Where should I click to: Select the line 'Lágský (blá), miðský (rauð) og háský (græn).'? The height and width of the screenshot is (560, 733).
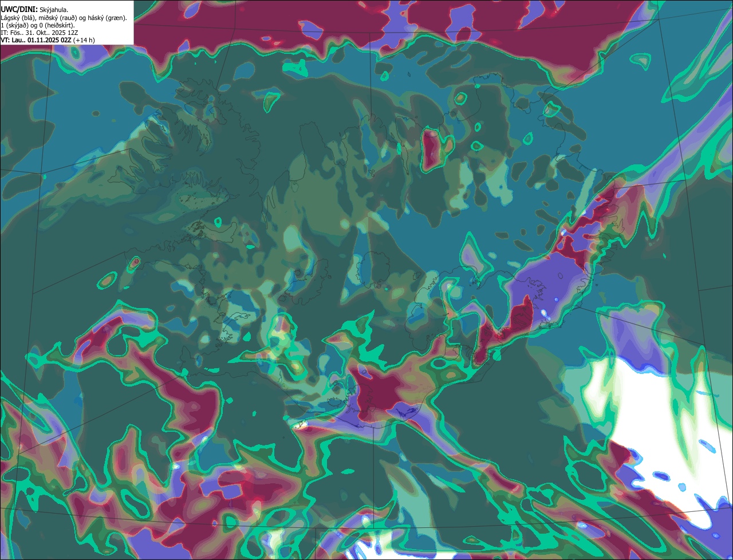coord(64,18)
